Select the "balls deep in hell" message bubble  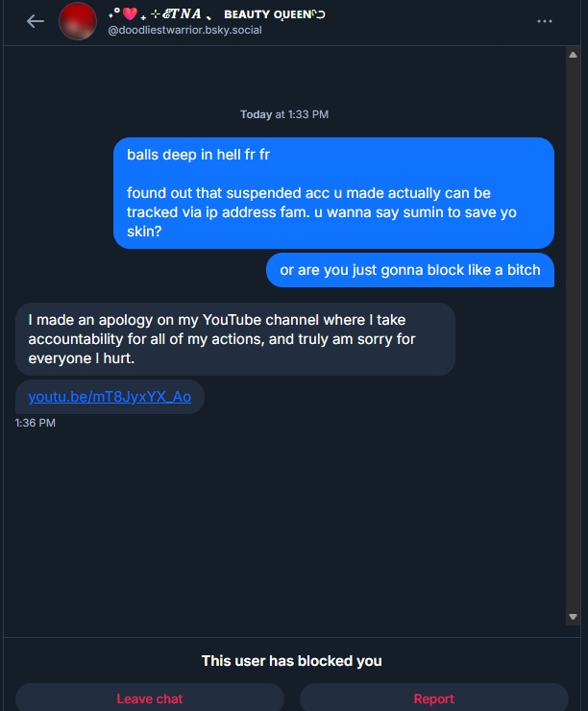333,193
